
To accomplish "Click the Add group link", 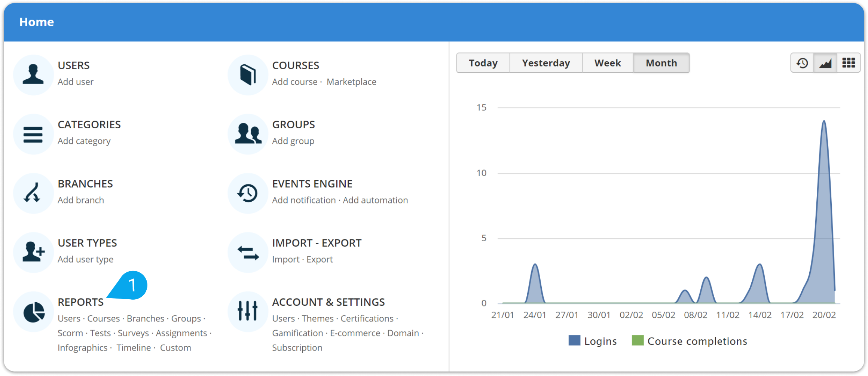I will pyautogui.click(x=293, y=141).
